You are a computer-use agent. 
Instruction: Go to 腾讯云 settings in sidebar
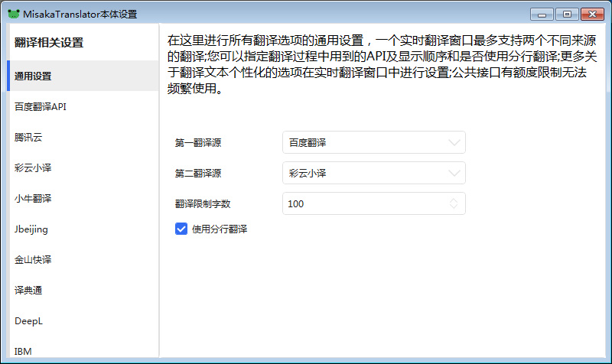28,138
